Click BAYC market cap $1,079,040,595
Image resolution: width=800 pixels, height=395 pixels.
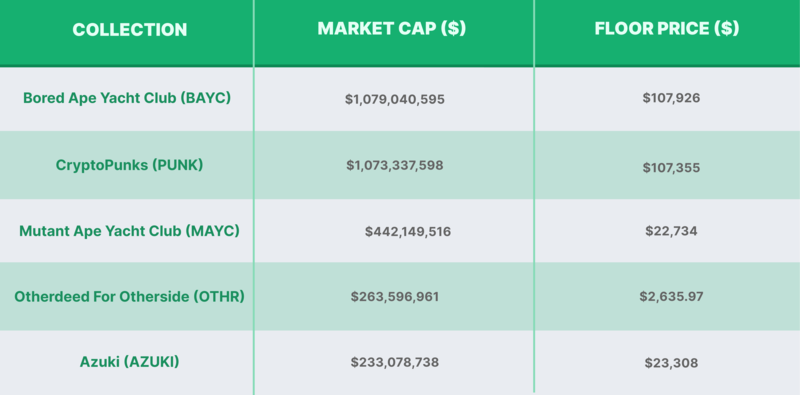pyautogui.click(x=394, y=99)
